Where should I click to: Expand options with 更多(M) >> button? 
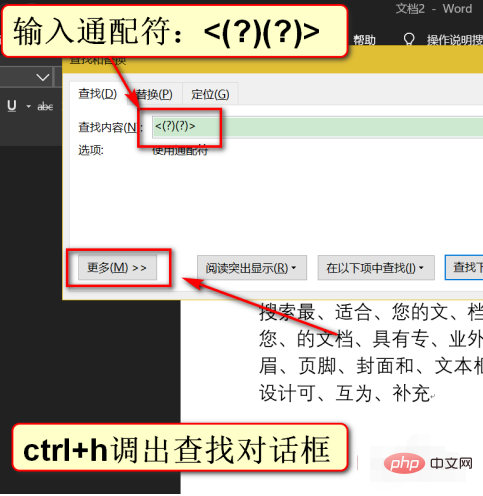click(117, 268)
